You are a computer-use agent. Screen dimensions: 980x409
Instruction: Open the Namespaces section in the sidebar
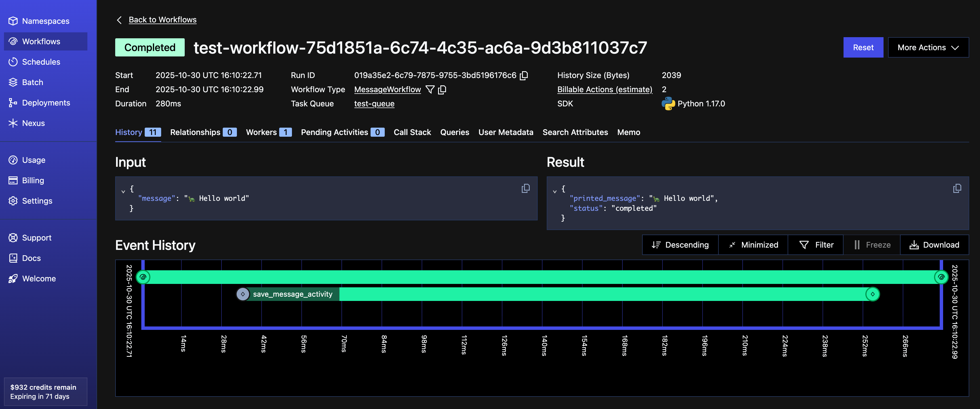(46, 21)
